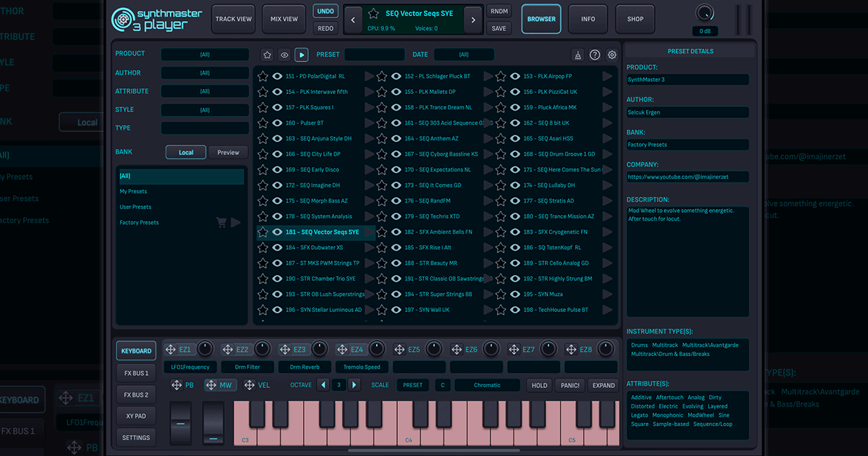Star preset 160 - Pulser BT
The height and width of the screenshot is (456, 868).
(x=263, y=123)
